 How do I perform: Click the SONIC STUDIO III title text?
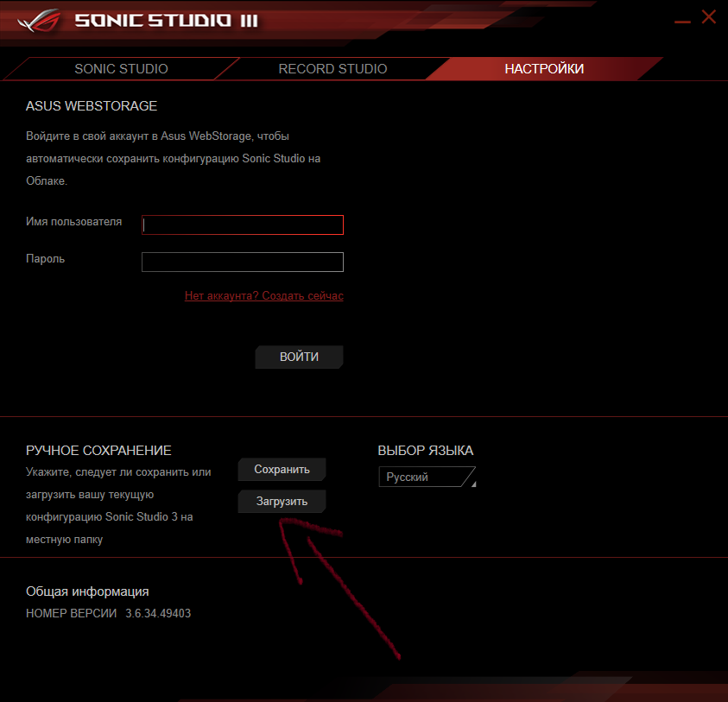[166, 21]
